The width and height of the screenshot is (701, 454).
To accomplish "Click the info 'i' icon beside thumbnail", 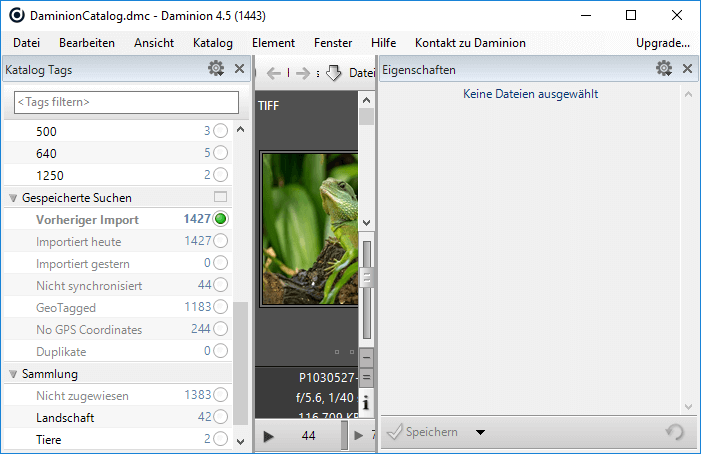I will coord(366,402).
